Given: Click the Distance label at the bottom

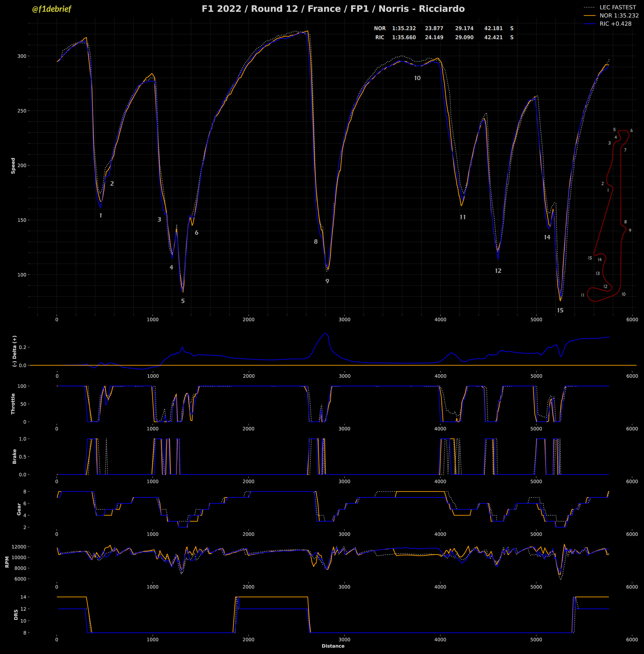Looking at the screenshot, I should pyautogui.click(x=333, y=646).
